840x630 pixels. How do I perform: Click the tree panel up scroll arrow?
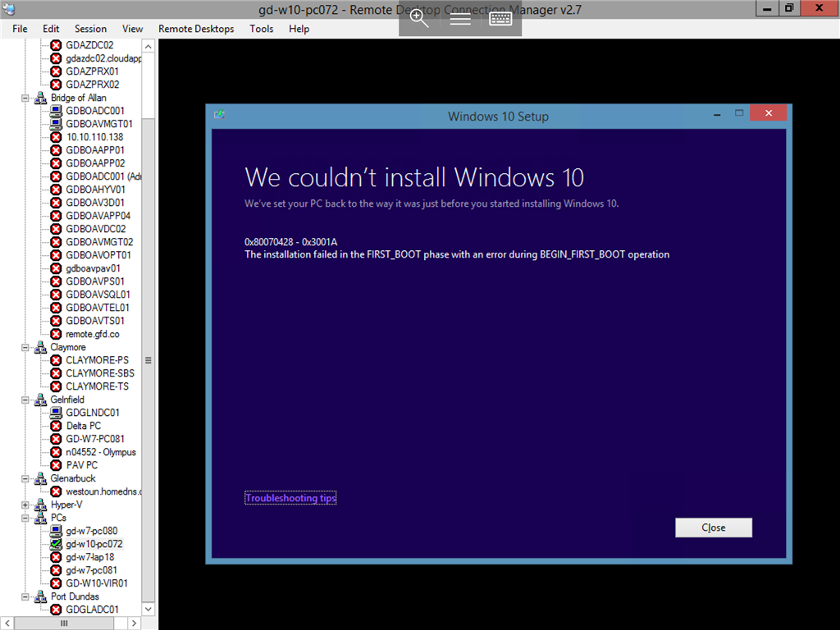click(148, 46)
